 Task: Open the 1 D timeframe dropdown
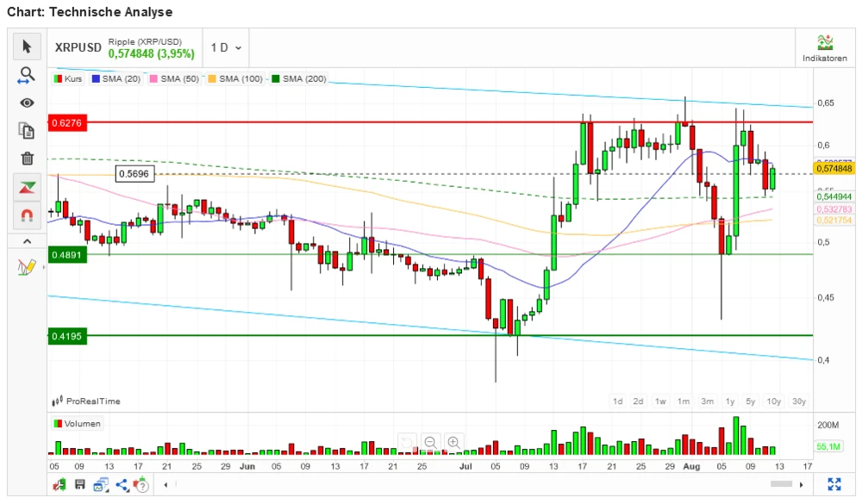[226, 48]
